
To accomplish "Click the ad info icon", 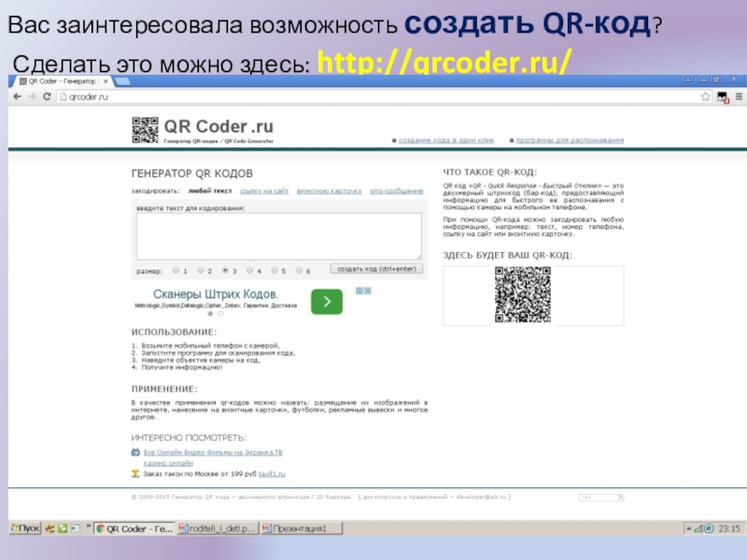I will [359, 291].
